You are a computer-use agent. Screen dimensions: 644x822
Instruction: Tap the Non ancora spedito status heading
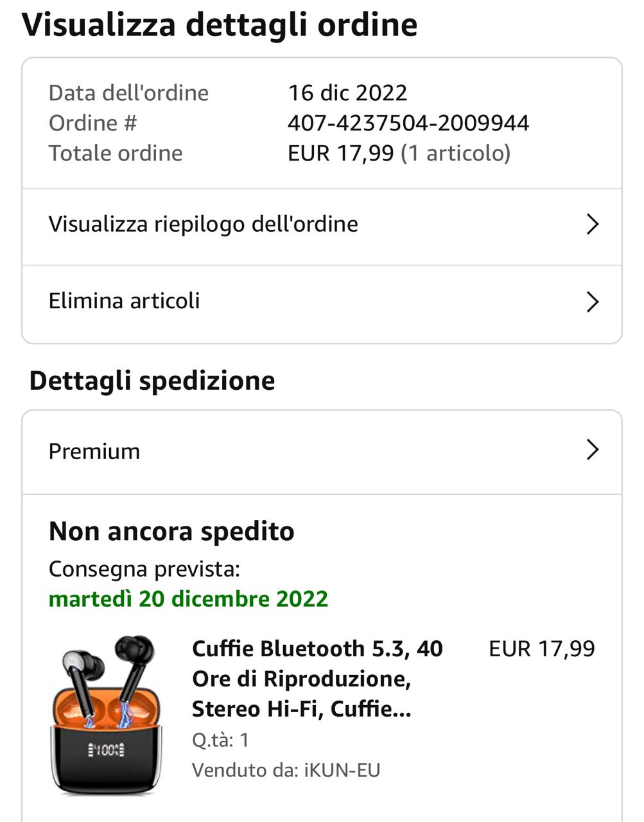coord(171,532)
